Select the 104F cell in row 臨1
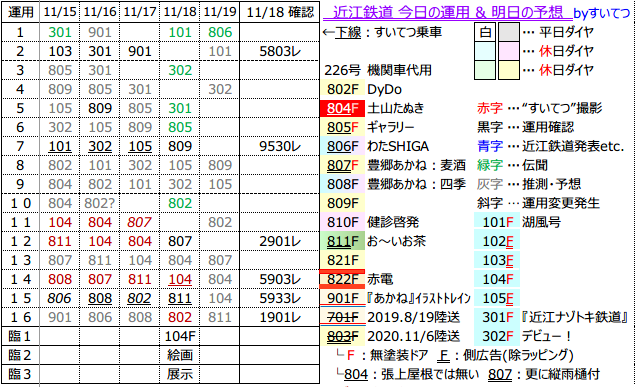This screenshot has height=387, width=635. tap(180, 336)
